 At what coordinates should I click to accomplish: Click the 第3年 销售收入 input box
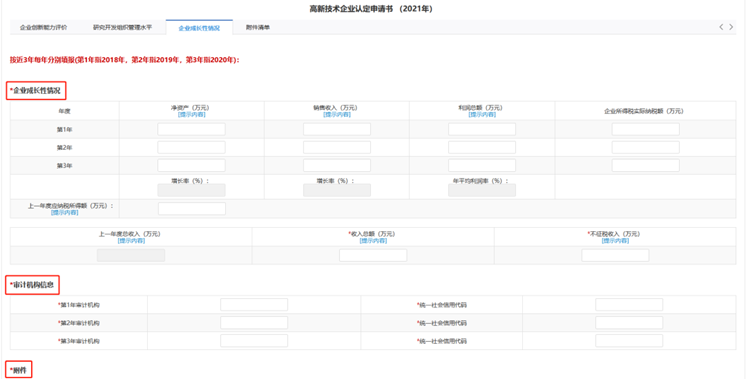click(337, 165)
